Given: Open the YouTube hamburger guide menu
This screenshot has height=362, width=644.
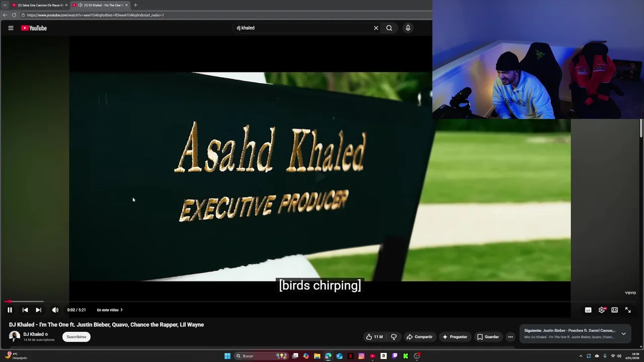Looking at the screenshot, I should [11, 28].
